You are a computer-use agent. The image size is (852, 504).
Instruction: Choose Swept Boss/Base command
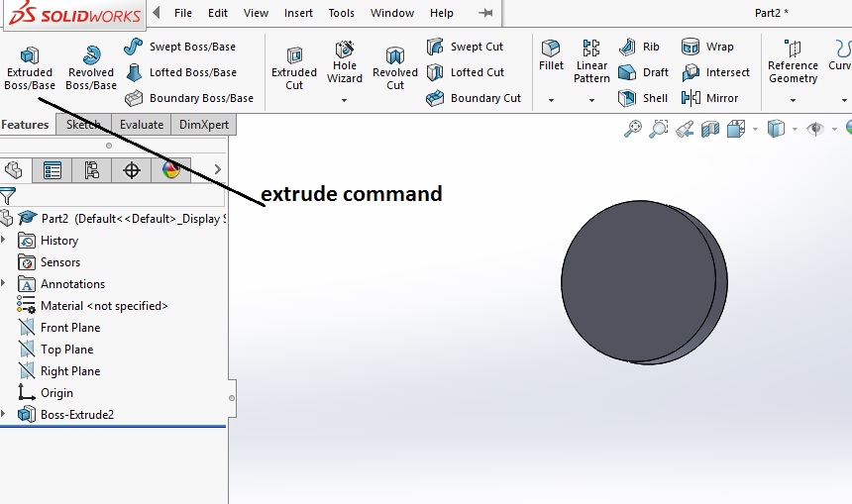point(180,47)
